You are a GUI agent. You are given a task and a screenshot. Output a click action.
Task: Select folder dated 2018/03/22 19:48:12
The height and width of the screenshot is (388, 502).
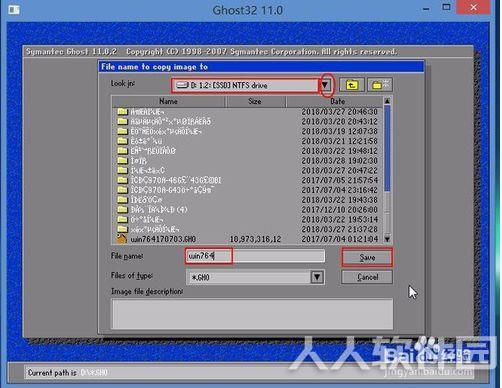pos(247,151)
